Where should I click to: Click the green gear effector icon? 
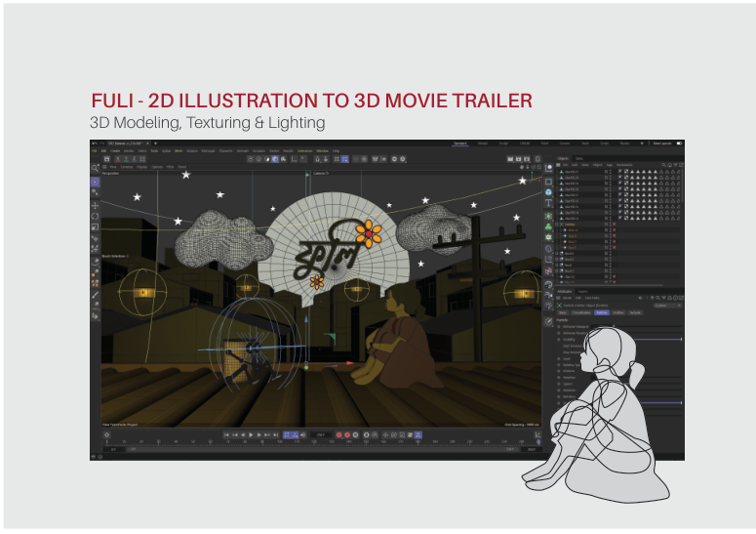tap(548, 237)
